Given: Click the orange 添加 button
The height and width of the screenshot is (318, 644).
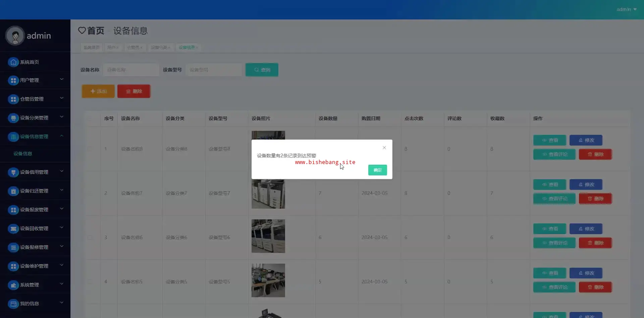Looking at the screenshot, I should click(x=98, y=91).
